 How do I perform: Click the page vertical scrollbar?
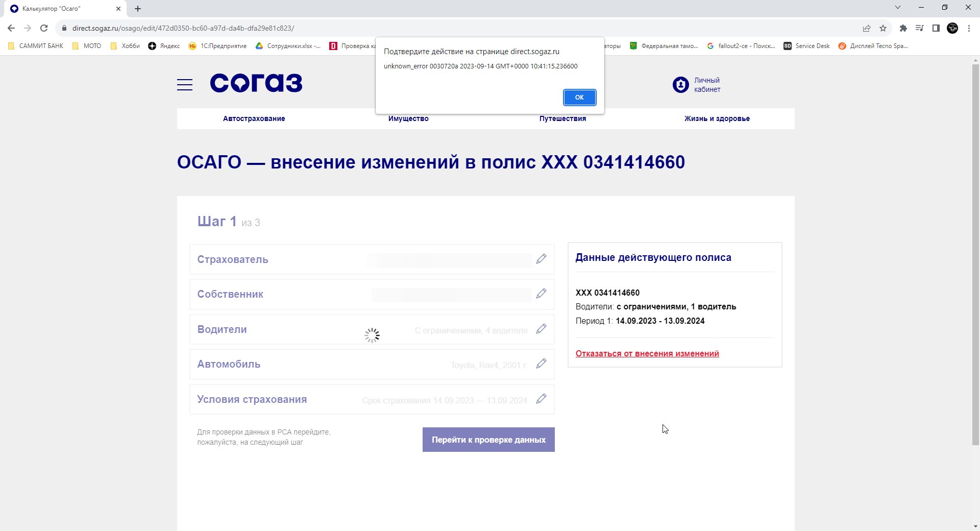click(975, 255)
